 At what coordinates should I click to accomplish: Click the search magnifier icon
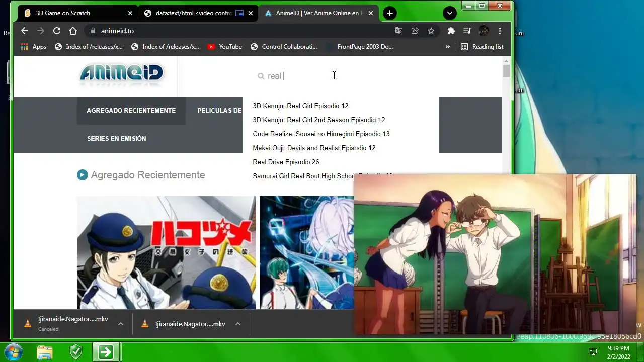[261, 76]
